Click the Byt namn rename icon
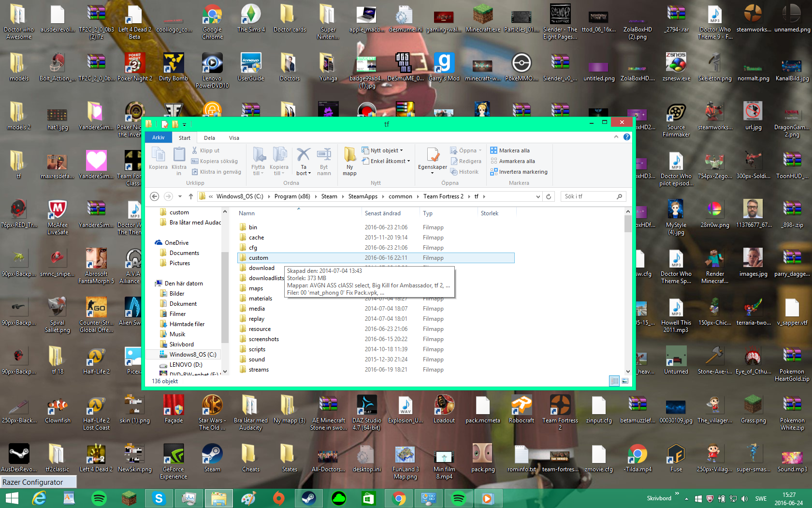 pyautogui.click(x=324, y=155)
